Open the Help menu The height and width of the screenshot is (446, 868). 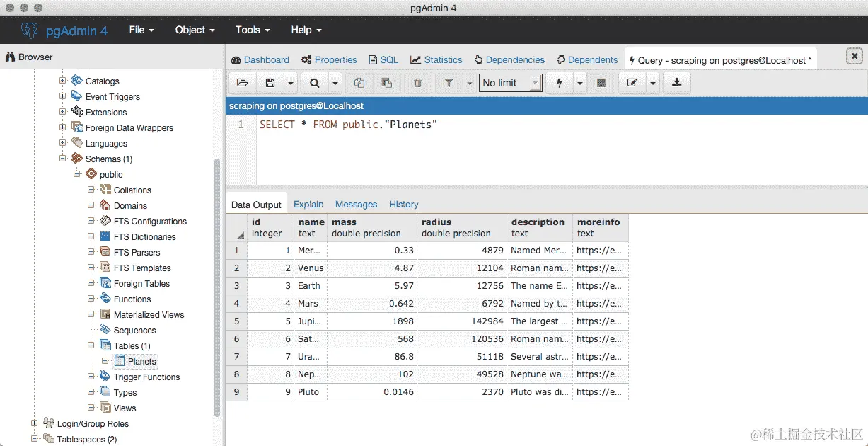coord(306,30)
